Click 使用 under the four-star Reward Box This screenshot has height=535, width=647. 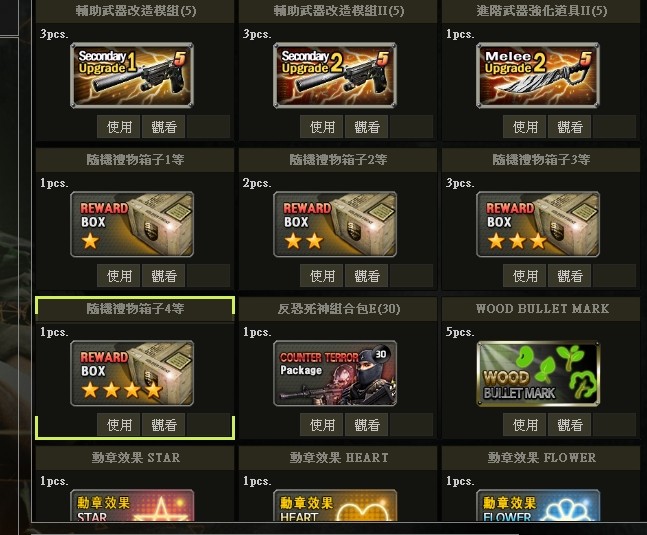coord(119,424)
